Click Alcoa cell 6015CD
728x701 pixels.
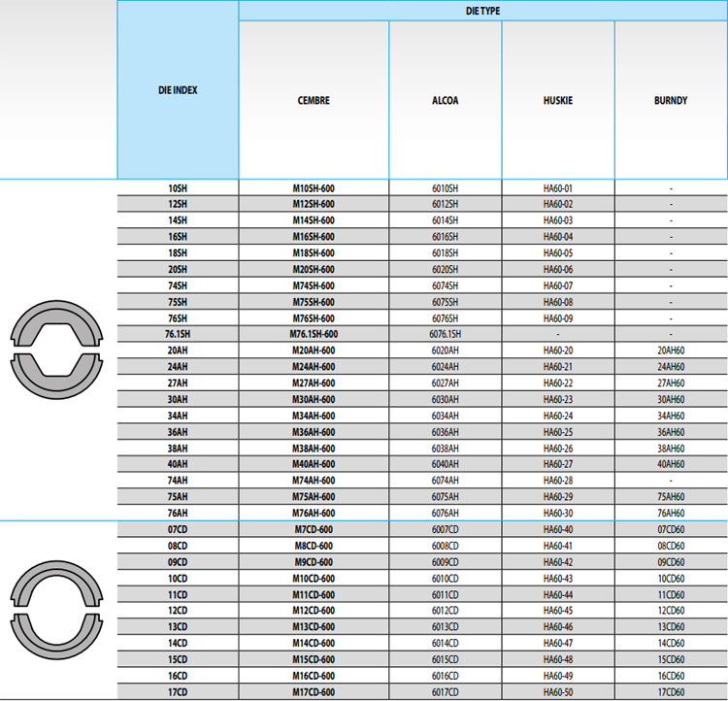(x=446, y=659)
